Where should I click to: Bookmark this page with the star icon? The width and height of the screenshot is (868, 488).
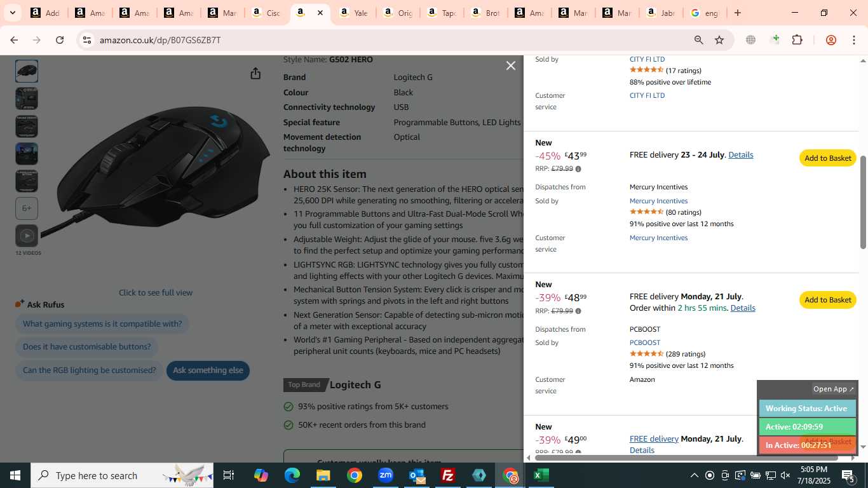[719, 40]
